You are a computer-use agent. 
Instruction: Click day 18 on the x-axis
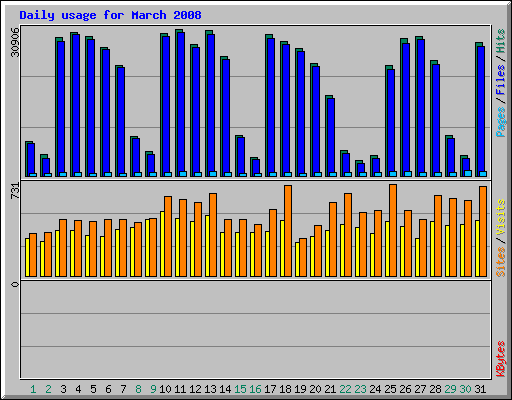[285, 389]
